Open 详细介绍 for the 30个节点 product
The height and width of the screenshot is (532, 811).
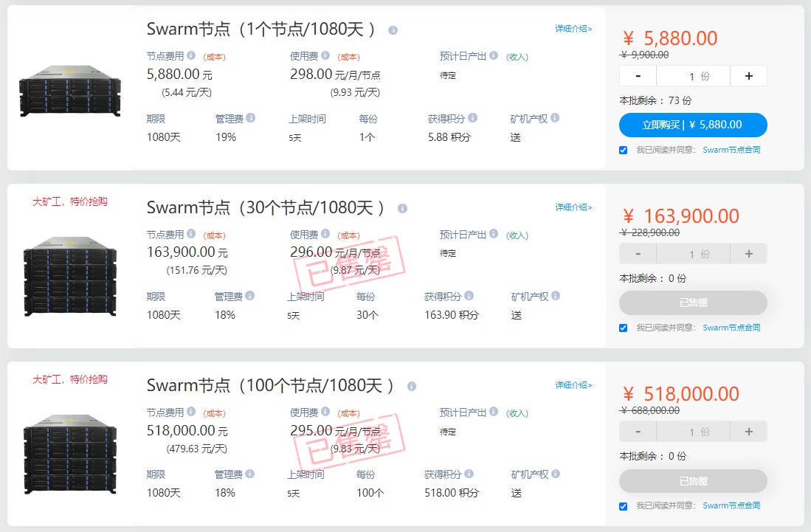pyautogui.click(x=573, y=207)
